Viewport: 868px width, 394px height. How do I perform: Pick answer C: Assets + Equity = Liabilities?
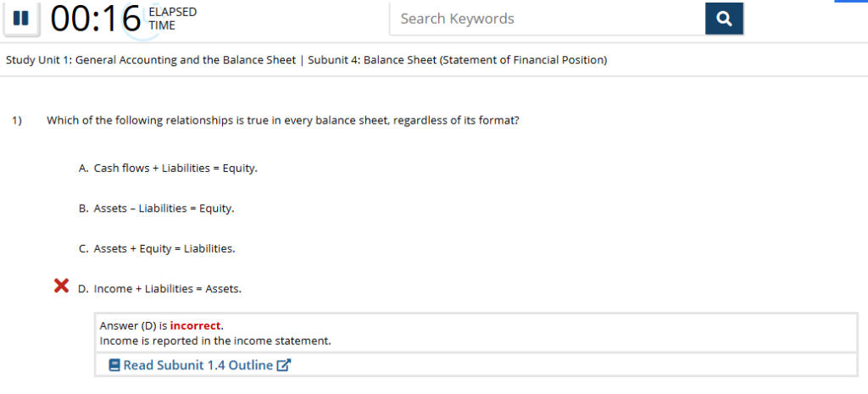[x=164, y=249]
